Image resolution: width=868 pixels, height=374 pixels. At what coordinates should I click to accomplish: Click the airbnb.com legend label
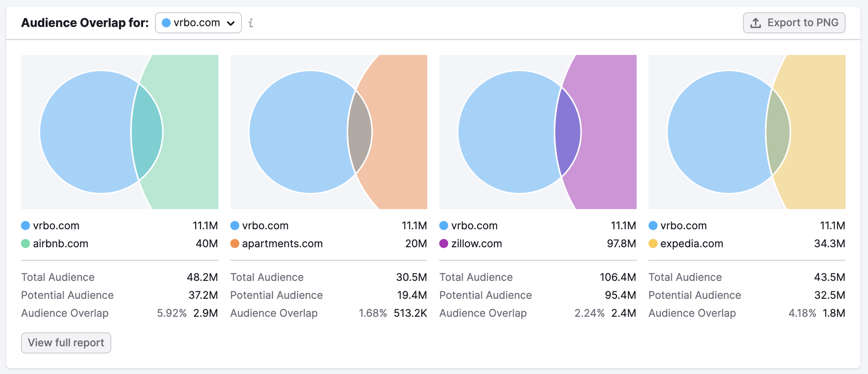(61, 243)
